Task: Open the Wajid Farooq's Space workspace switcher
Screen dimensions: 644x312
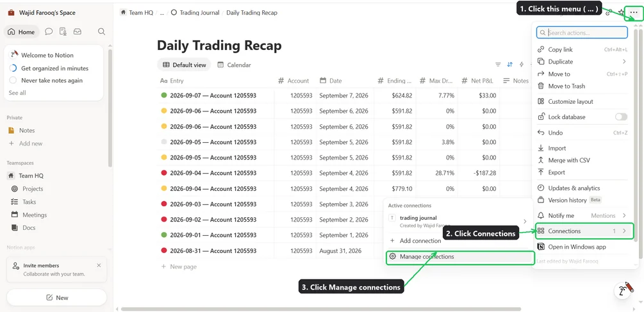Action: coord(42,13)
